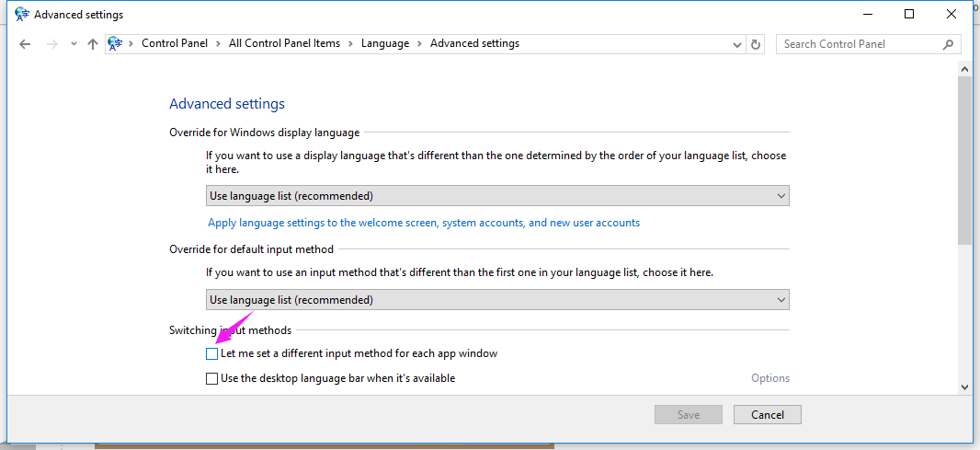Click the vertical scrollbar down arrow
The height and width of the screenshot is (450, 980).
964,387
